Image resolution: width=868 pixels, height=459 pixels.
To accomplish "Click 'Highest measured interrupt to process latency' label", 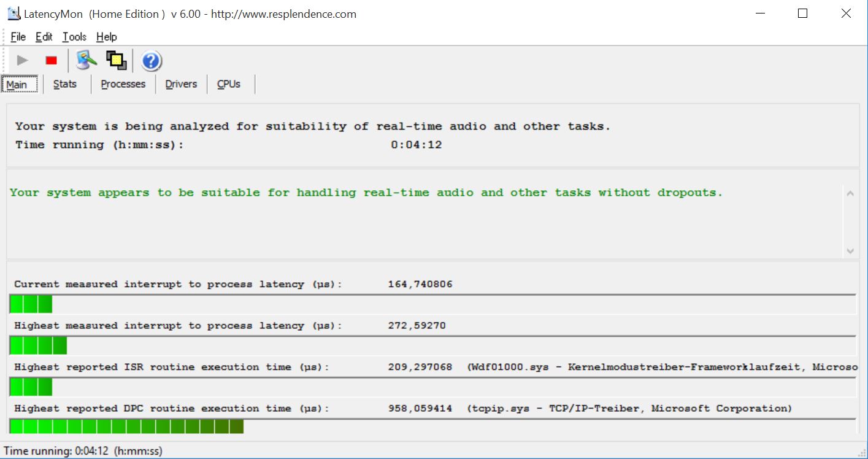I will pyautogui.click(x=178, y=326).
